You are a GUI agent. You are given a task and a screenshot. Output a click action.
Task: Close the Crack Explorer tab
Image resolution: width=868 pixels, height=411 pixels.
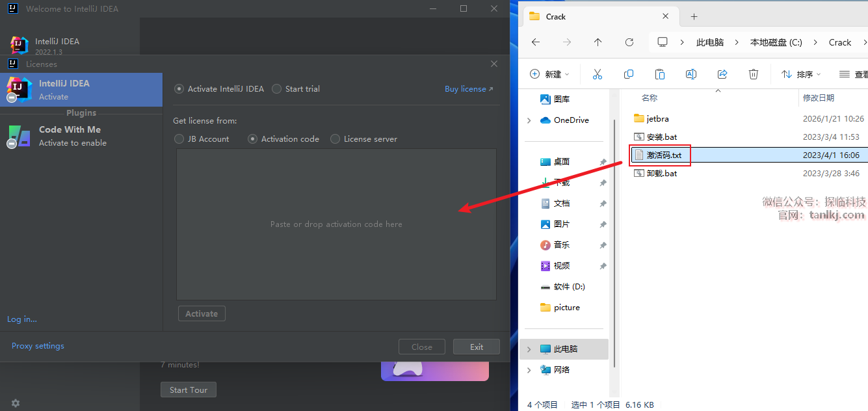666,16
